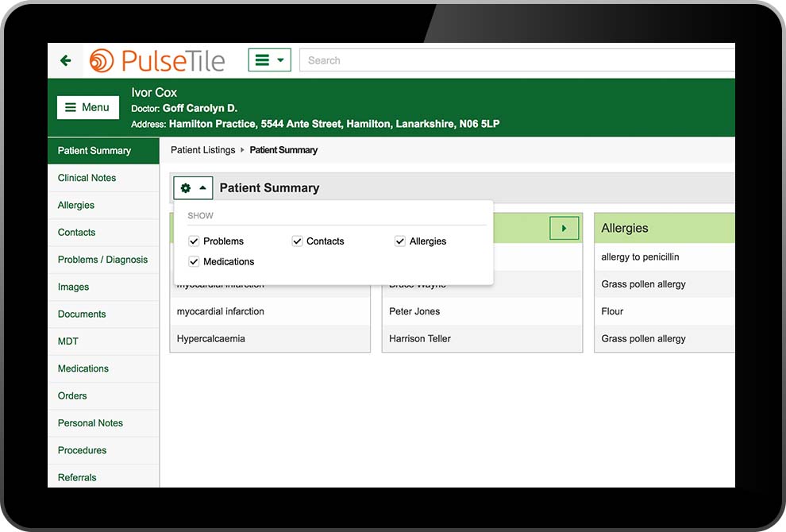Click the green play arrow on Contacts panel

[564, 228]
